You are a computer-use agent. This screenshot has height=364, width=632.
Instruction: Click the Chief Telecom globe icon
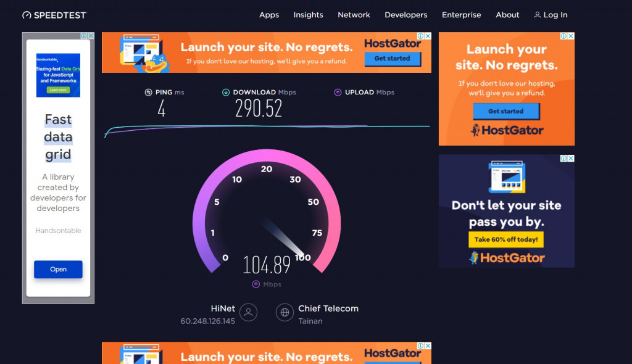(285, 312)
